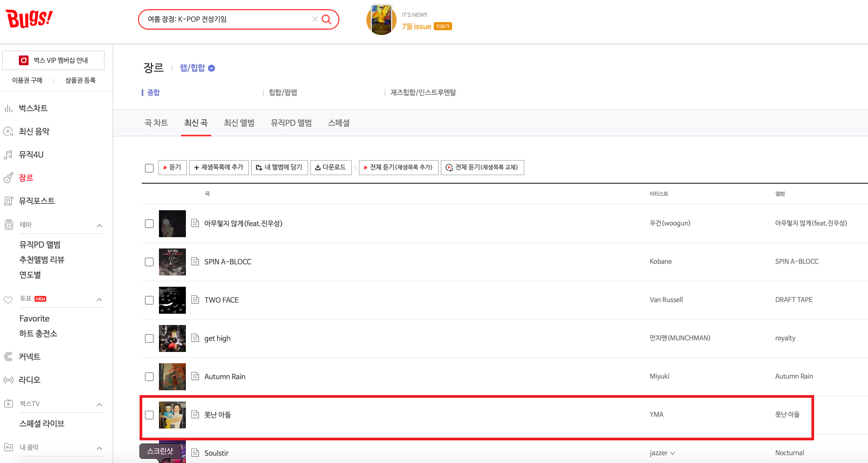Click the 7월 issue album image
This screenshot has height=463, width=868.
coord(381,19)
